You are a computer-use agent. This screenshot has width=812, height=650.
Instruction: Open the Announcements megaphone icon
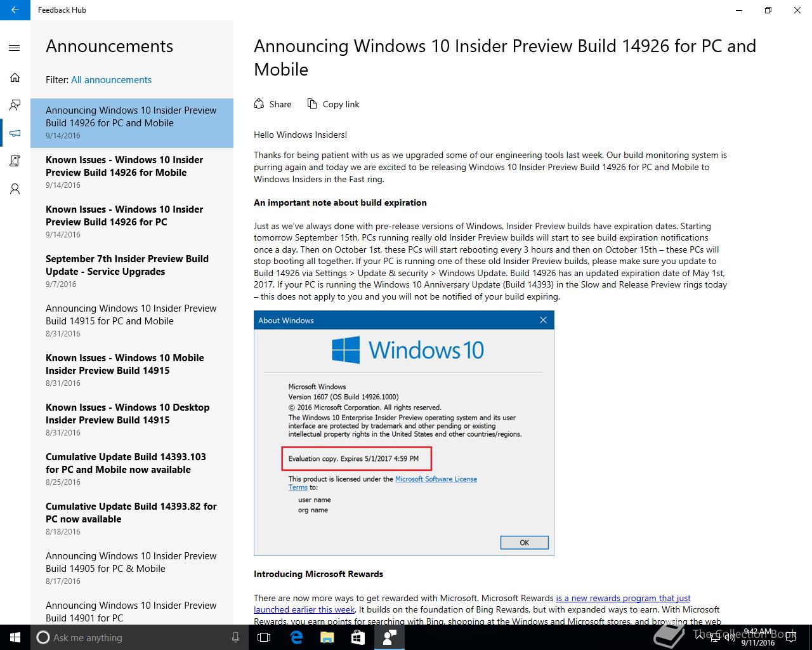pos(15,133)
